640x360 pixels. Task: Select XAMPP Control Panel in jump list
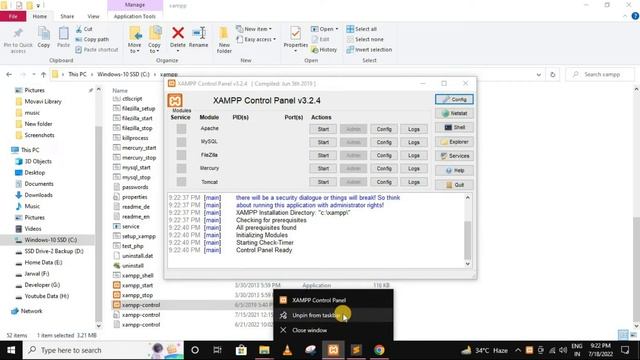click(x=333, y=300)
